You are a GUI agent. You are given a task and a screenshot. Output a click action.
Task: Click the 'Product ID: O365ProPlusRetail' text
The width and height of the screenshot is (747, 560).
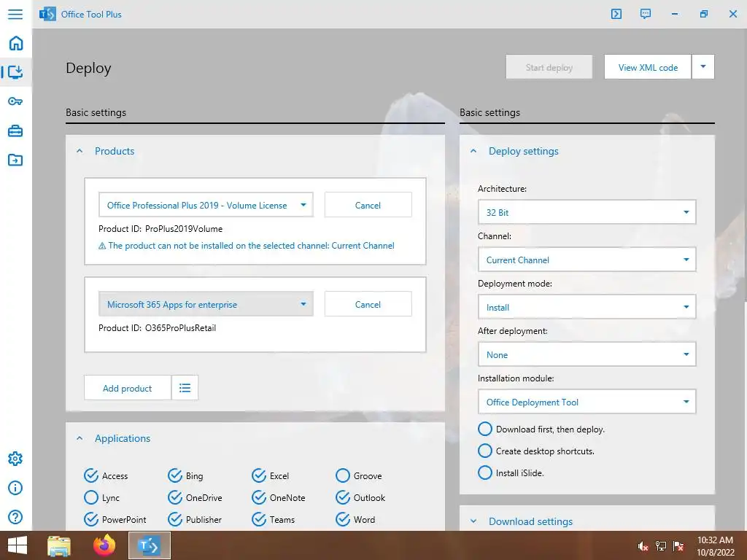158,327
